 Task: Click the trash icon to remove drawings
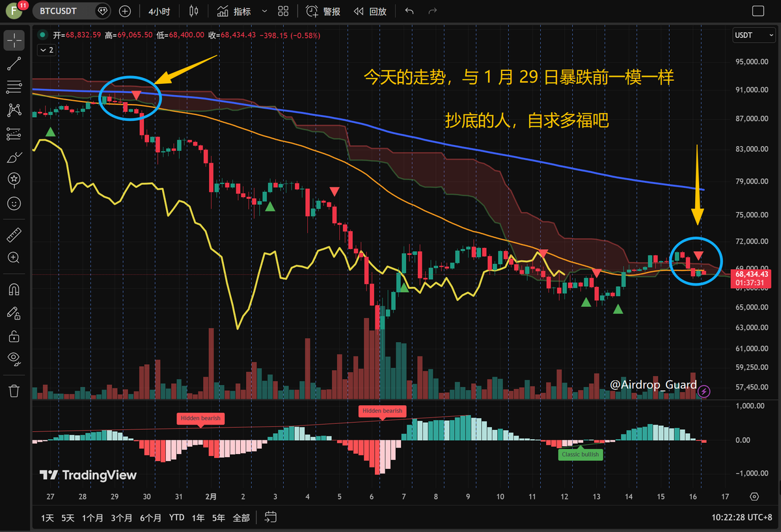pos(14,390)
